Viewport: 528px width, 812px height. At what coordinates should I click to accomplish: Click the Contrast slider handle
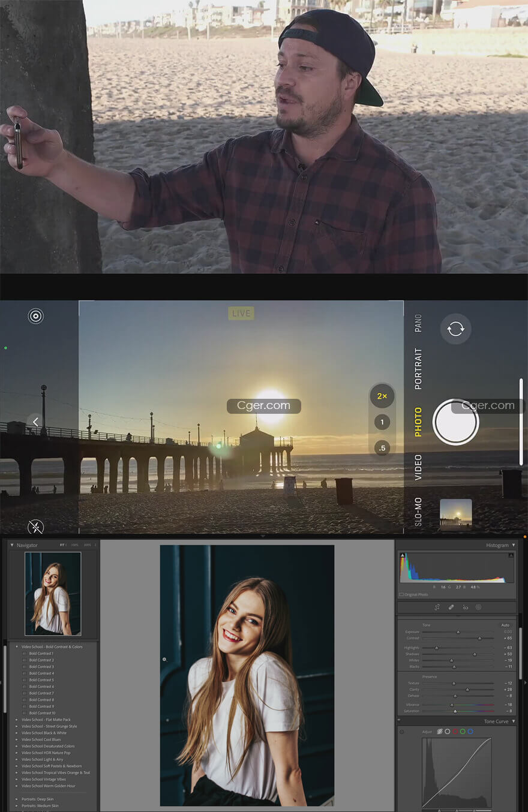tap(479, 638)
